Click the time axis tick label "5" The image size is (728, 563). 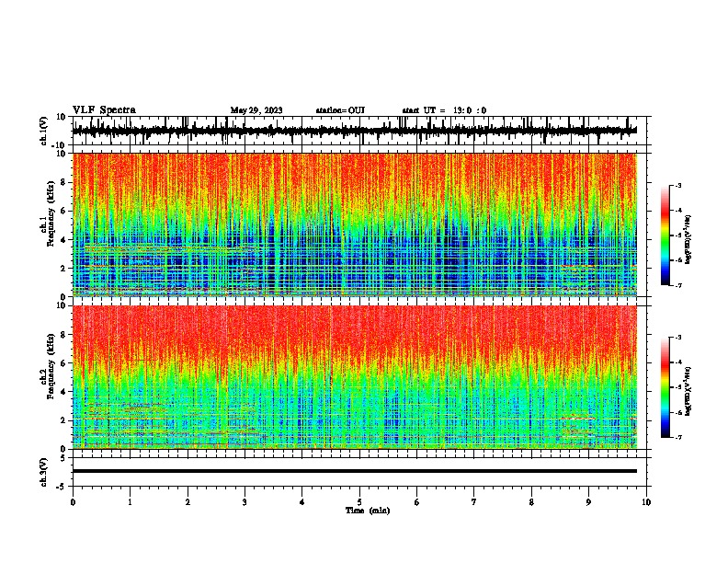coord(359,502)
